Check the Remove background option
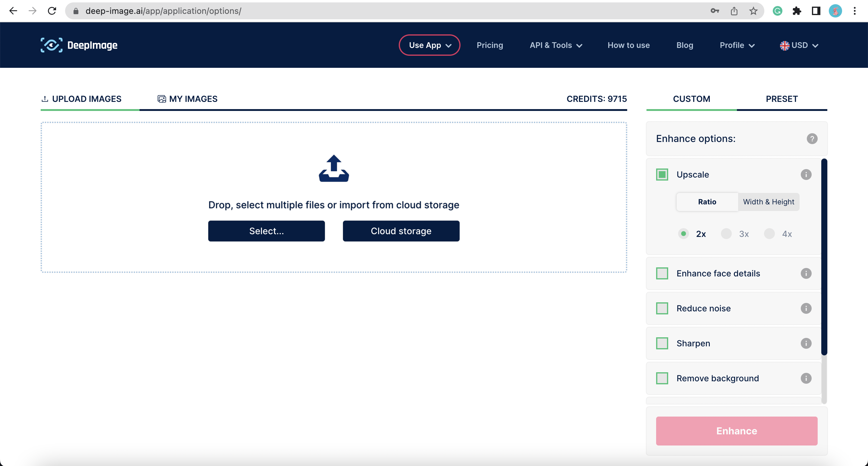 (x=662, y=378)
